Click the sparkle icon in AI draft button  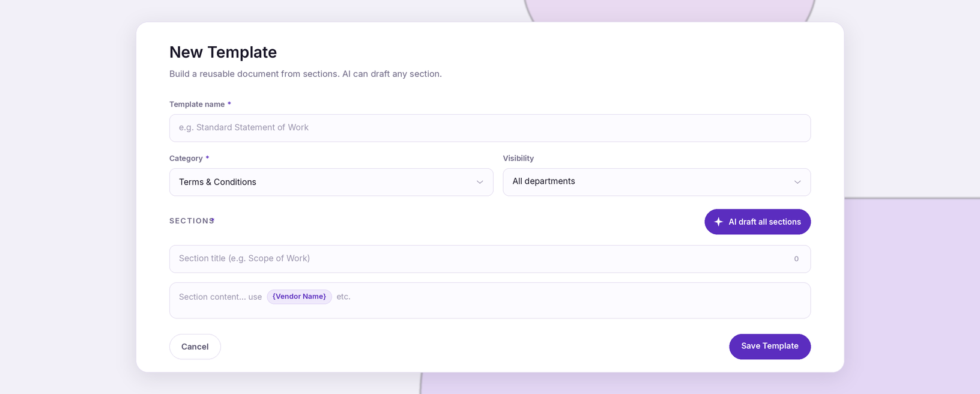pyautogui.click(x=718, y=222)
